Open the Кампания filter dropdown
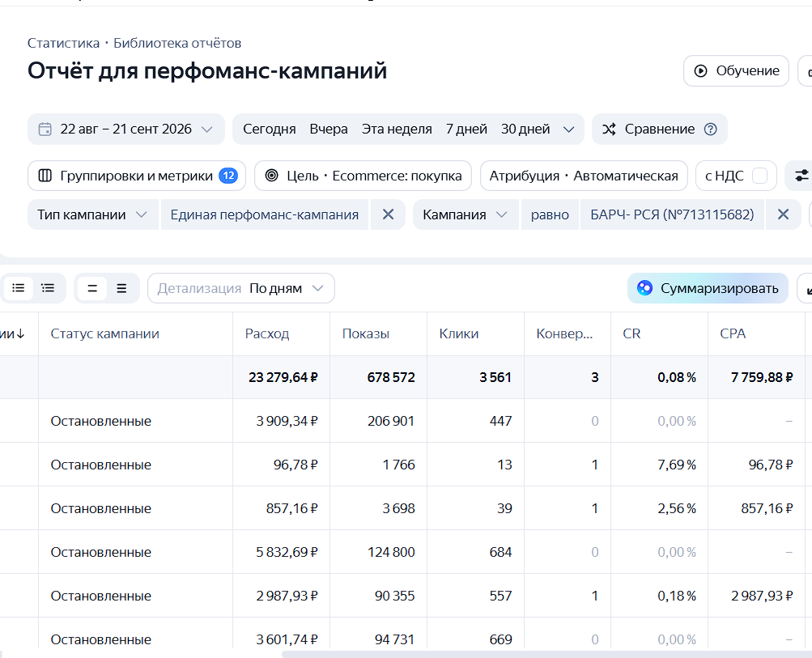The image size is (812, 658). click(x=465, y=214)
